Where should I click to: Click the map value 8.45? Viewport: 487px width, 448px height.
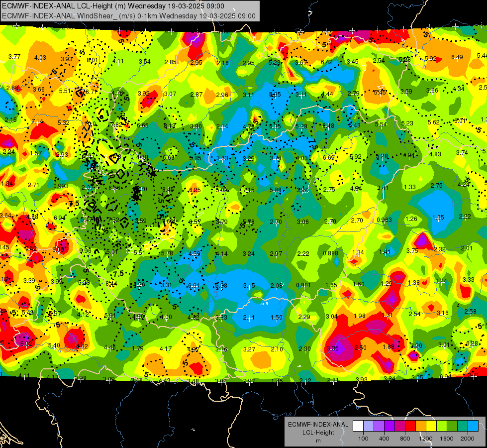coord(168,189)
